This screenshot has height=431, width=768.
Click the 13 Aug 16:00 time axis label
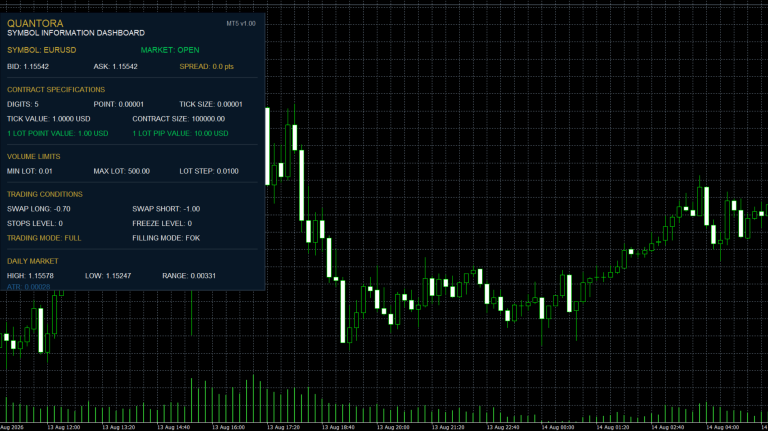(x=228, y=428)
